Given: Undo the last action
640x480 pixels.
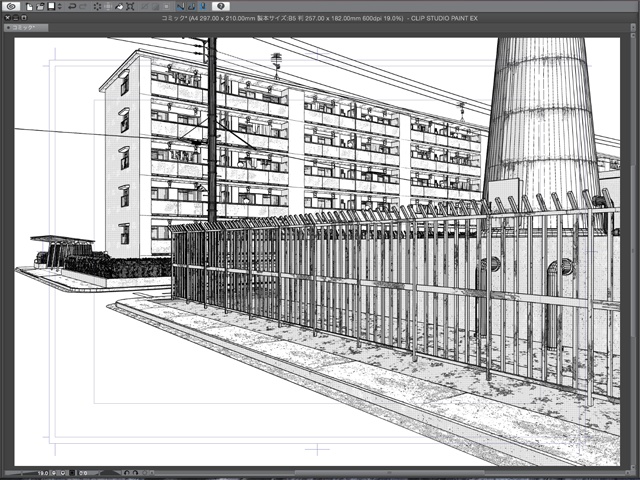Looking at the screenshot, I should click(72, 7).
